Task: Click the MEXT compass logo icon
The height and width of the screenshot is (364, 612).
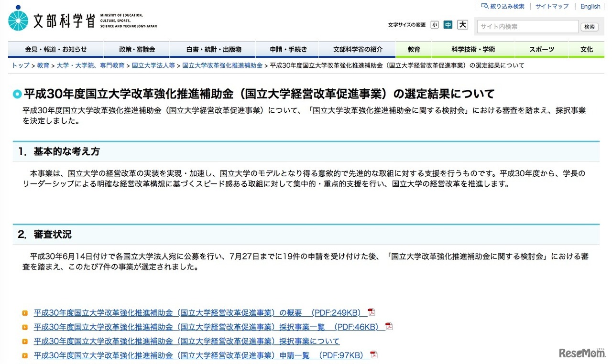Action: [19, 19]
